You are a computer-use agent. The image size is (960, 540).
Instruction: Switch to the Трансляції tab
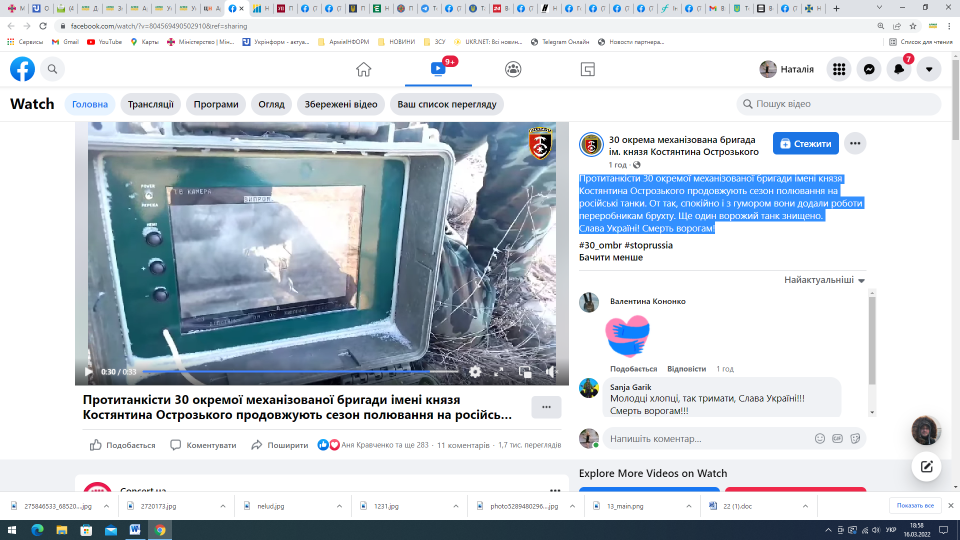(x=151, y=104)
